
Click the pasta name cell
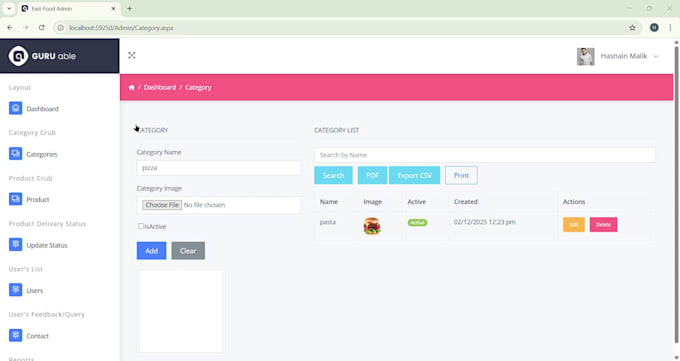pos(328,222)
